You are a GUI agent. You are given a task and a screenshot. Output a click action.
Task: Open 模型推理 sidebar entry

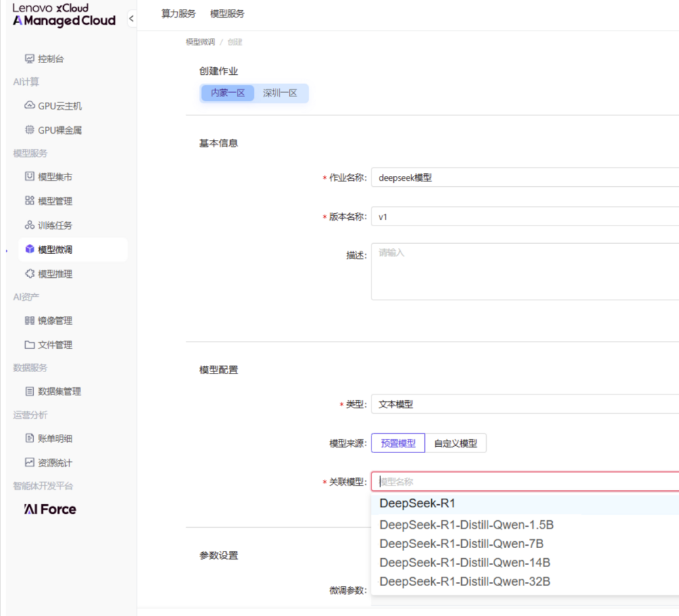click(55, 274)
